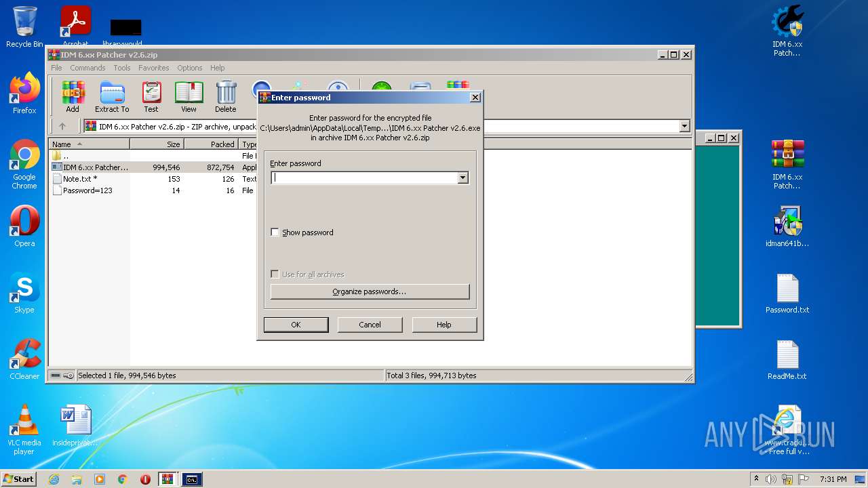Click the 7:31 PM taskbar clock

833,479
